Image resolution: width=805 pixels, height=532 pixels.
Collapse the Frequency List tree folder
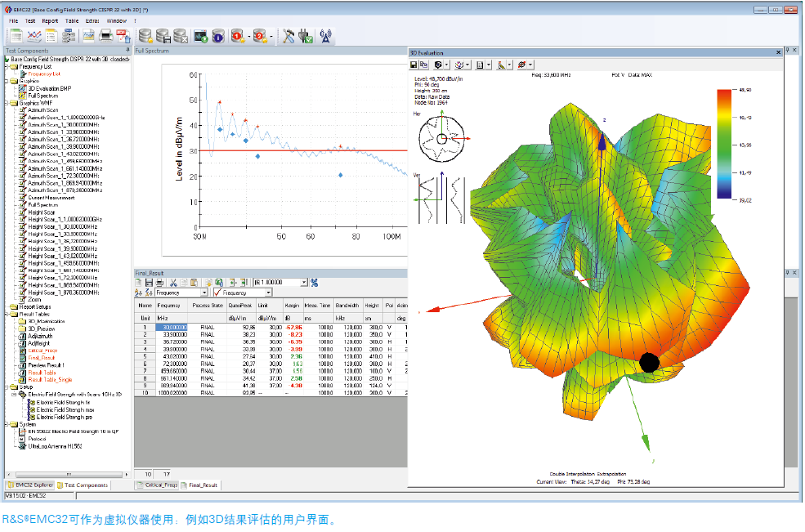(x=7, y=67)
